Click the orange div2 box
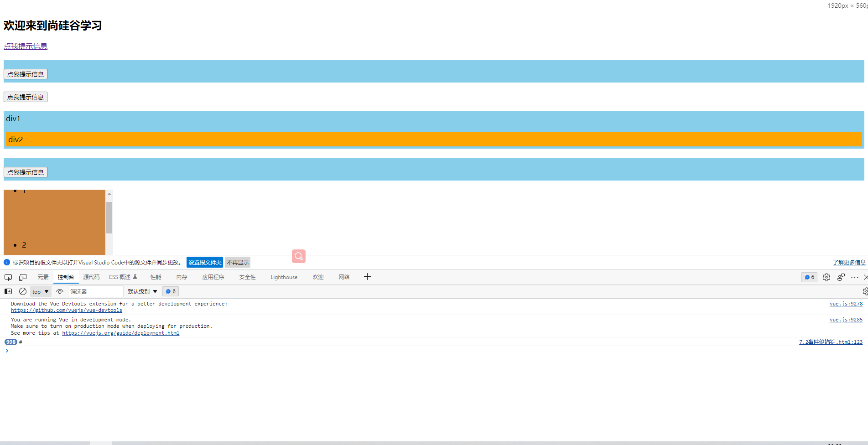 [x=434, y=140]
